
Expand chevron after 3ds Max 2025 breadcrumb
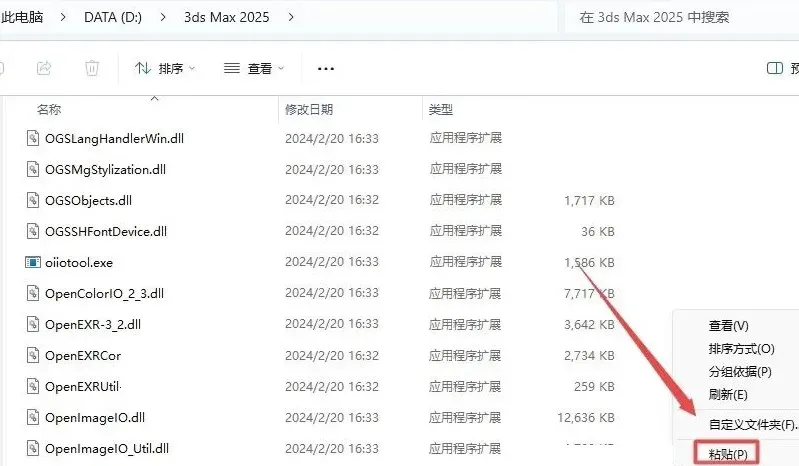pos(291,17)
